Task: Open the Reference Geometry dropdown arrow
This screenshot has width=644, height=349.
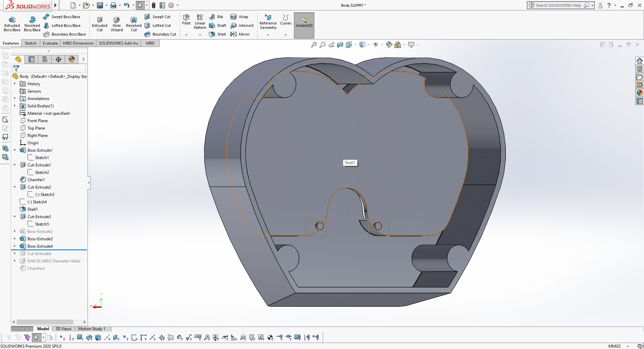Action: 268,35
